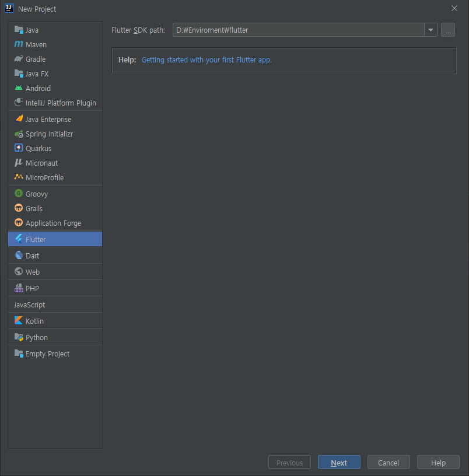Viewport: 469px width, 476px height.
Task: Click the Cancel button
Action: pyautogui.click(x=388, y=463)
